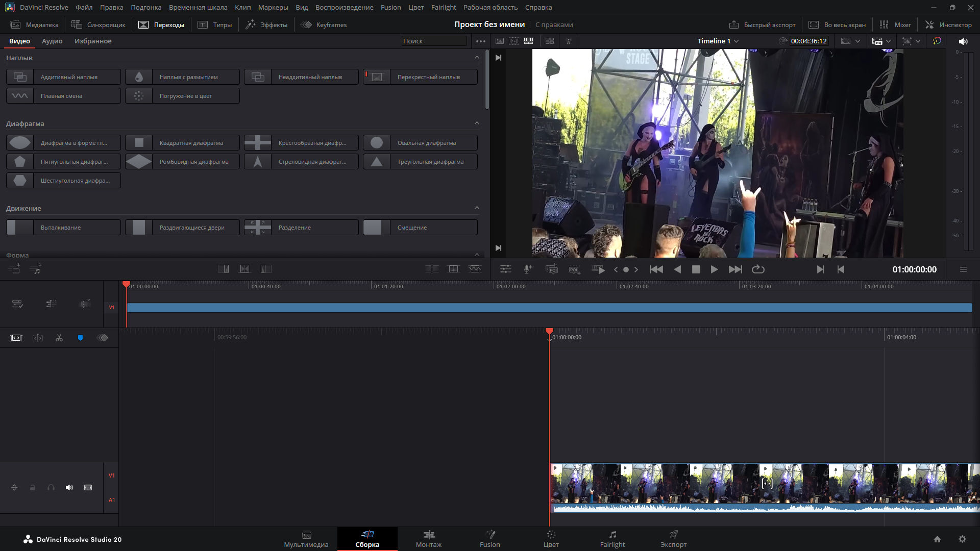Click the voiceover microphone icon
This screenshot has height=551, width=980.
point(528,269)
